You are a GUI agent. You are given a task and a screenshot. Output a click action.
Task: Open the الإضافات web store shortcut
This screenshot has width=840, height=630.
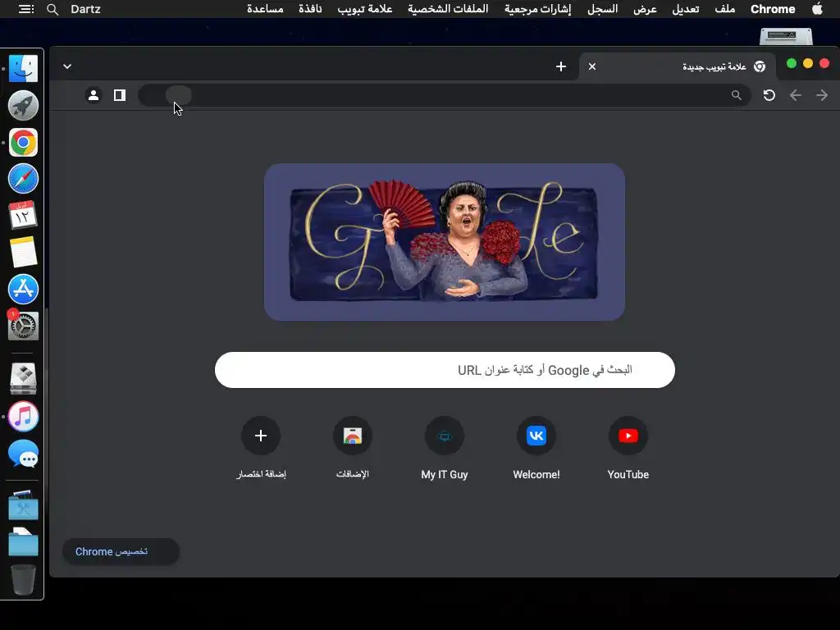pos(353,449)
